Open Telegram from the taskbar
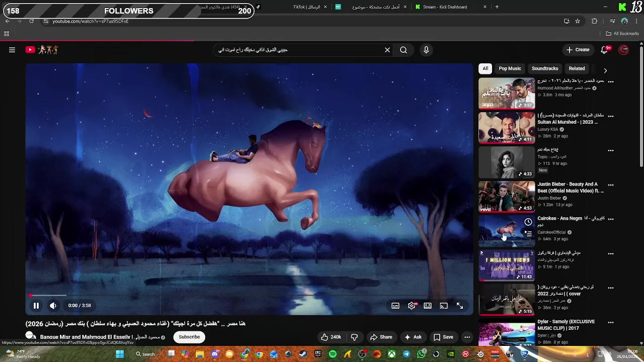Viewport: 644px width, 362px height. tap(407, 354)
